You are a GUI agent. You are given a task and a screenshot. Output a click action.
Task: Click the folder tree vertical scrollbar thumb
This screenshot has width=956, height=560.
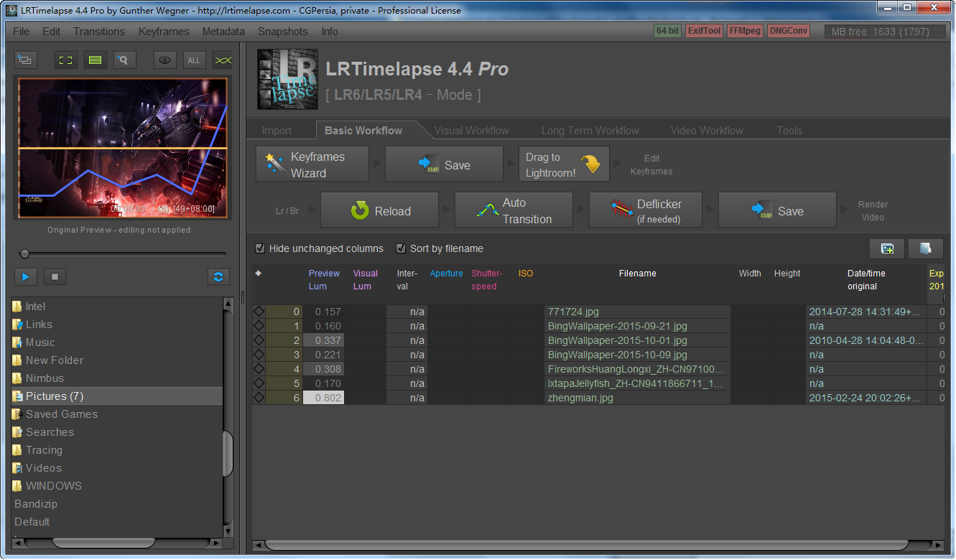[x=228, y=454]
